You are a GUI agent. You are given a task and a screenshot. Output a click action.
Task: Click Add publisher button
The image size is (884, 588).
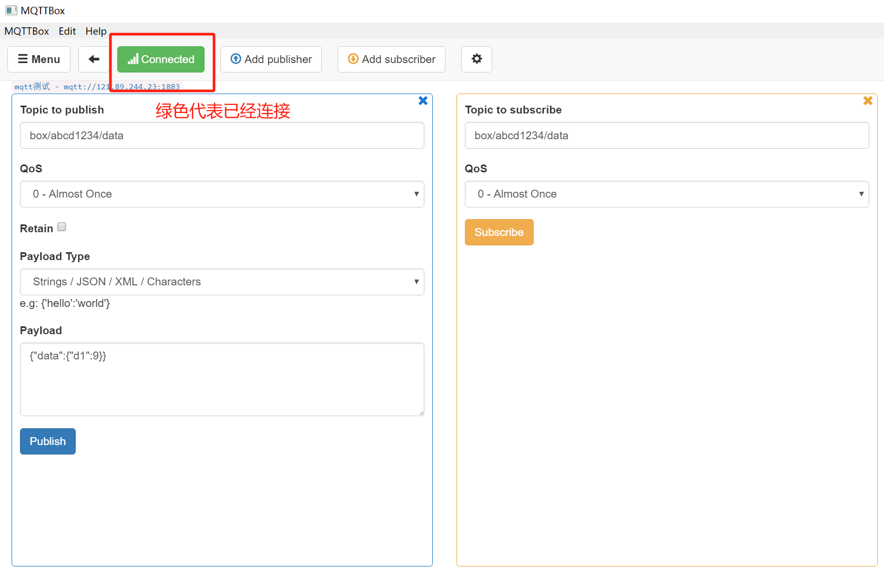[x=271, y=59]
